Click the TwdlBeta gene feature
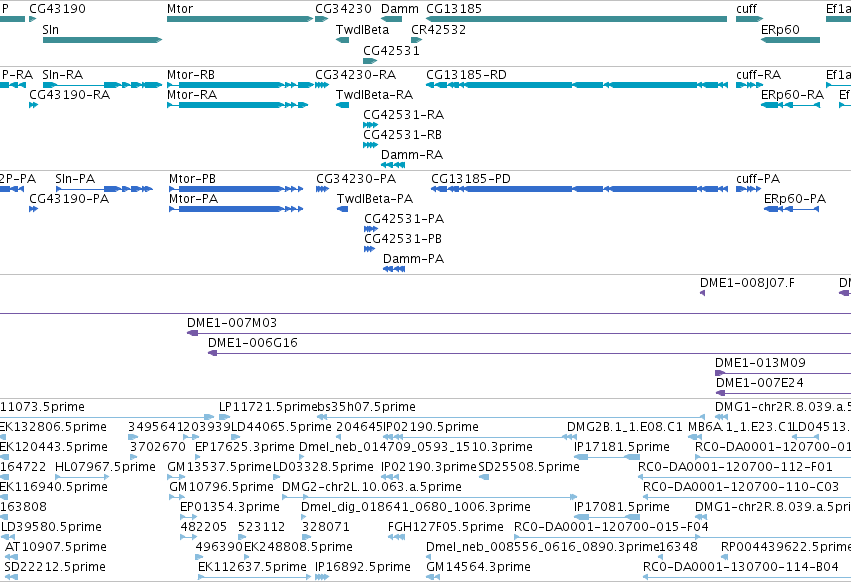The width and height of the screenshot is (851, 582). (x=342, y=40)
